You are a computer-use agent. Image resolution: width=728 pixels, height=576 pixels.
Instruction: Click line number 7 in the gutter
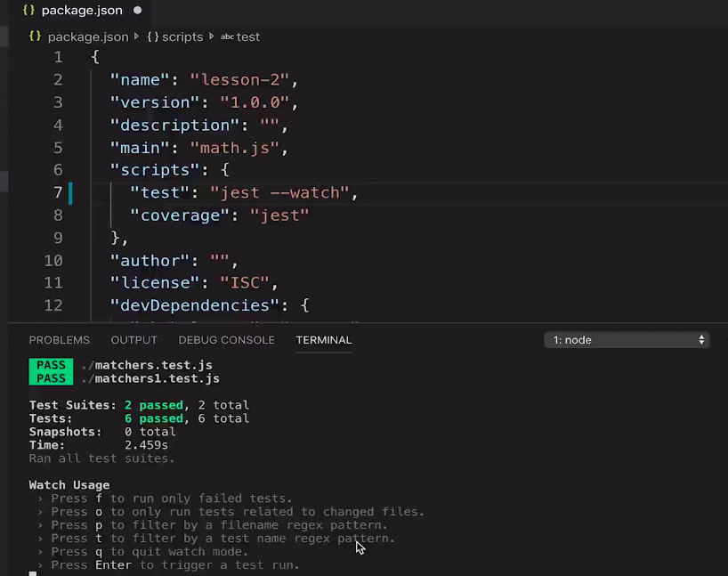[58, 192]
